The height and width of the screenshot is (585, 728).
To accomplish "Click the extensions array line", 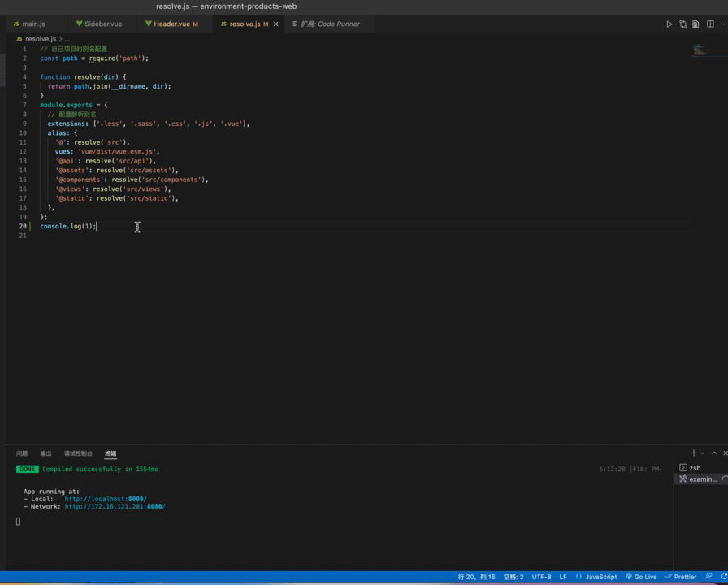I will click(x=149, y=123).
